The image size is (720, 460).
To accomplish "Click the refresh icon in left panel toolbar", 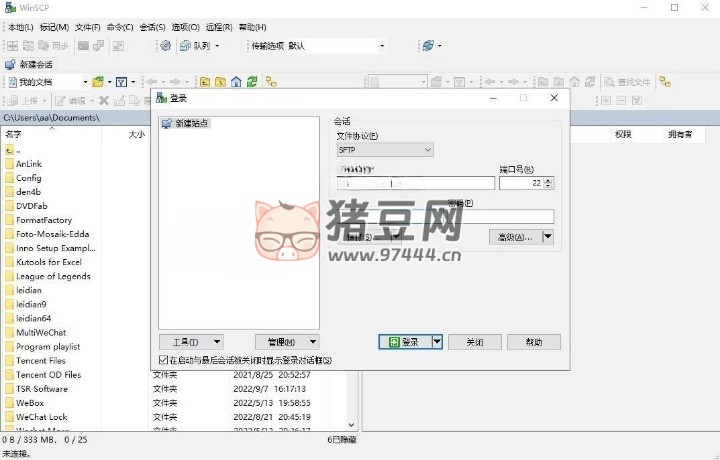I will [x=253, y=82].
